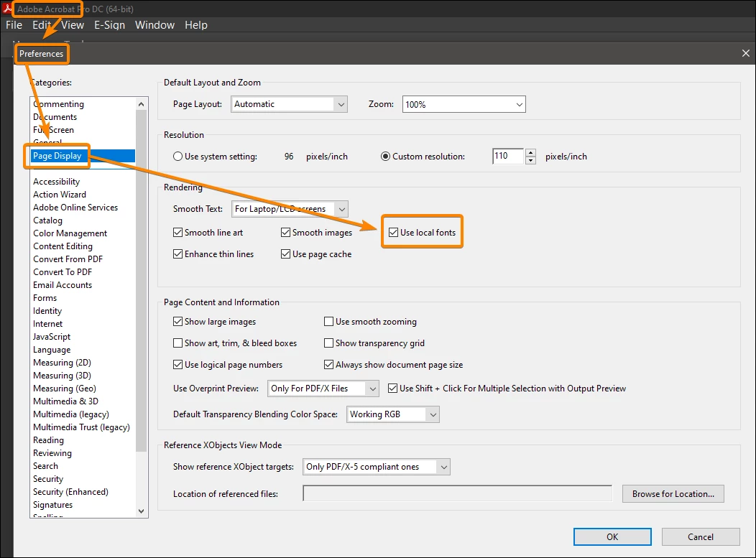
Task: Open the Window menu
Action: click(155, 25)
